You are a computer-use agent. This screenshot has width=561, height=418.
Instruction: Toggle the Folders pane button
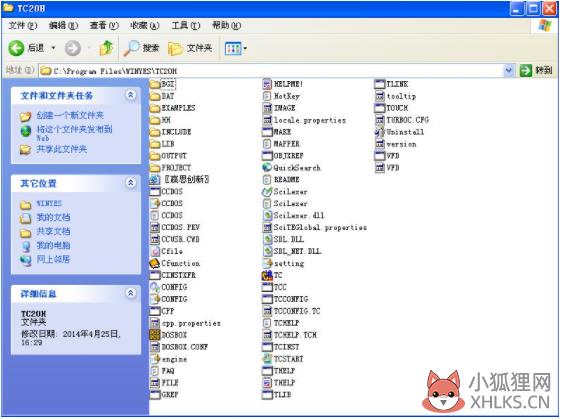tap(190, 48)
